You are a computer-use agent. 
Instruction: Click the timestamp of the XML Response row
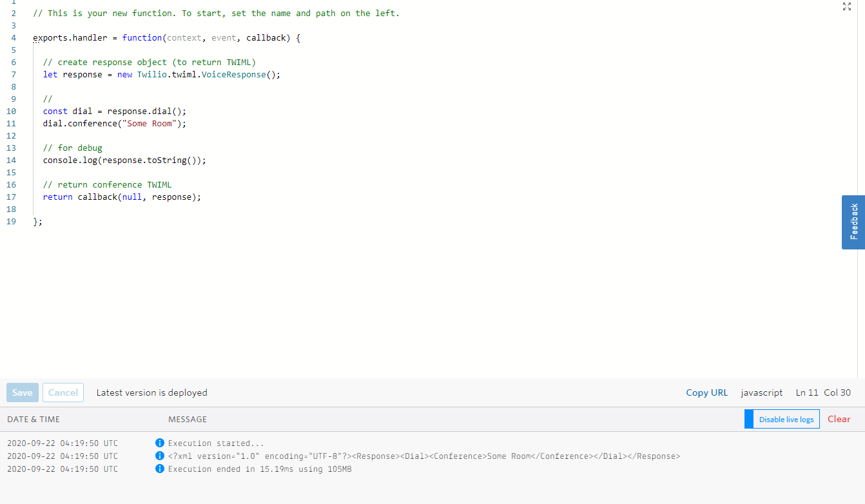[63, 456]
